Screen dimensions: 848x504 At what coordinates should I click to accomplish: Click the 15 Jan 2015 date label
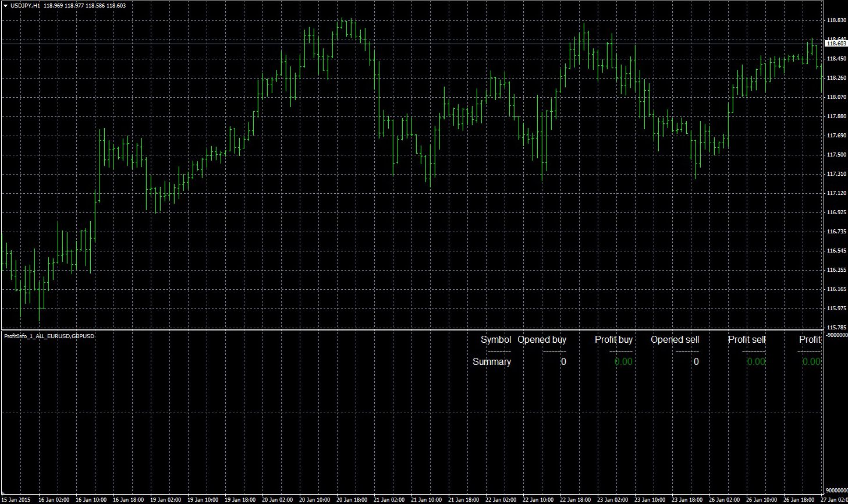pos(16,499)
